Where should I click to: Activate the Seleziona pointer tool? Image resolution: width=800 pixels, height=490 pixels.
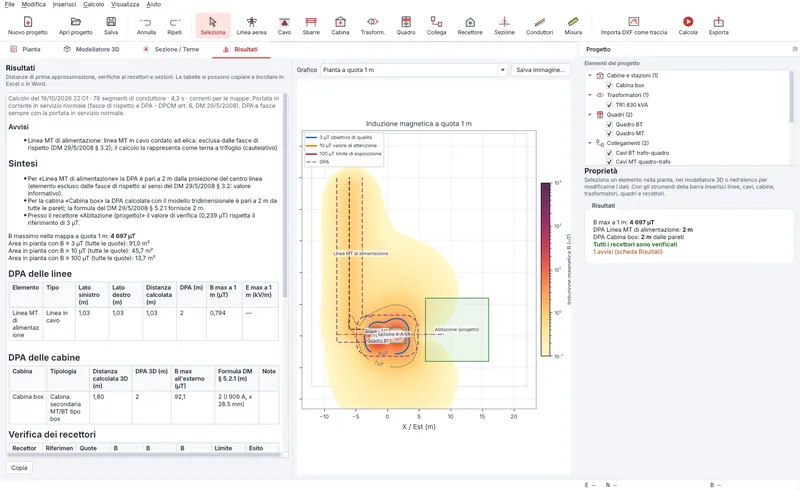(x=213, y=26)
